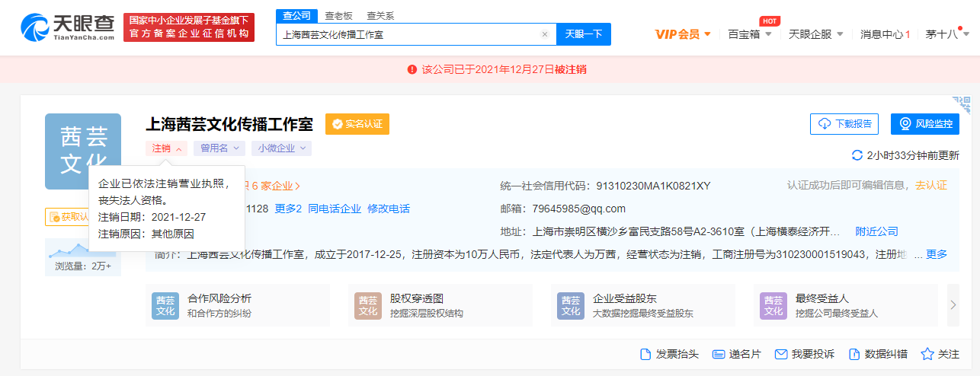Click the 茜芸文化 company logo tile
The width and height of the screenshot is (980, 376).
coord(83,151)
